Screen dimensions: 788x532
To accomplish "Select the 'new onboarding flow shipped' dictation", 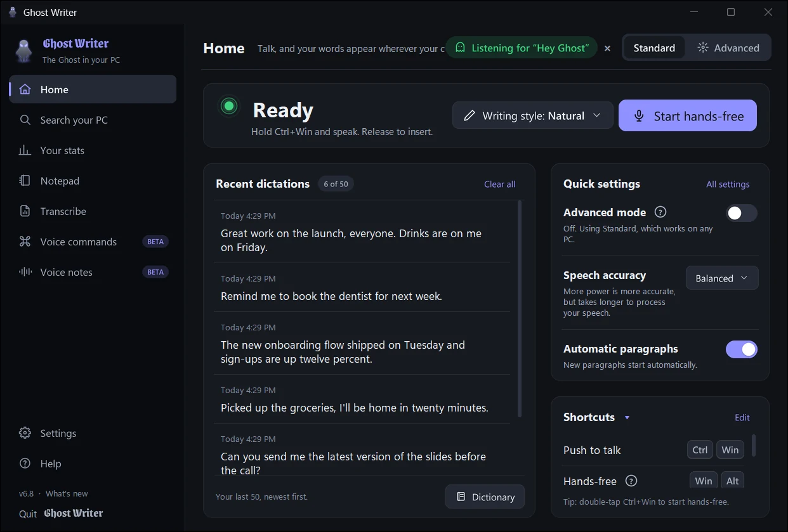I will tap(362, 343).
